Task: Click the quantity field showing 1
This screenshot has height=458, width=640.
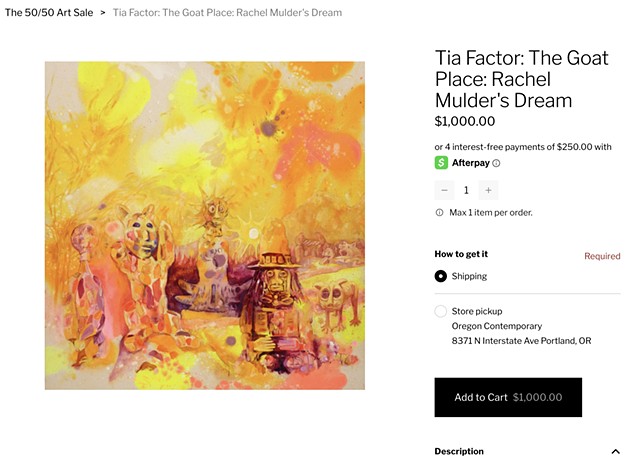Action: tap(466, 190)
